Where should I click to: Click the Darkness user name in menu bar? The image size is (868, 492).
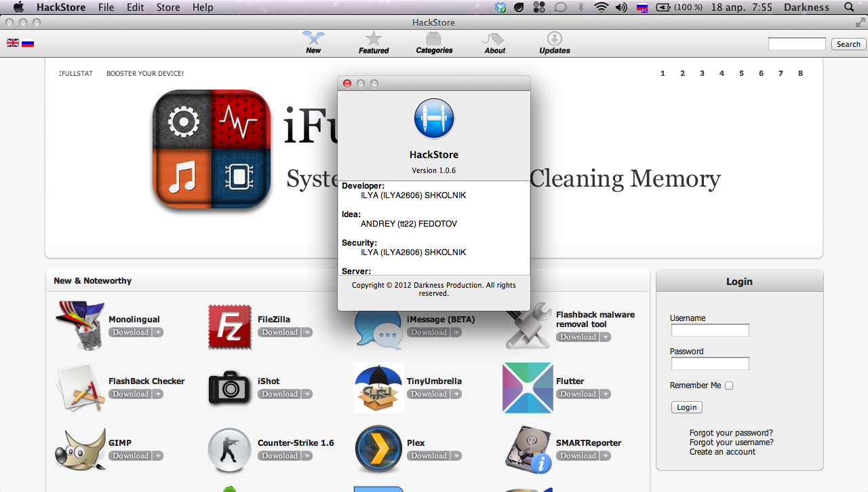pyautogui.click(x=806, y=7)
